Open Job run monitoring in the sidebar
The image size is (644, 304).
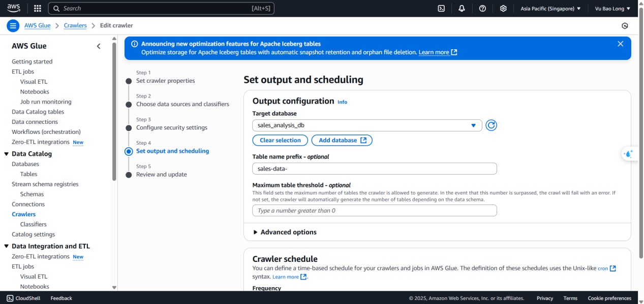tap(46, 102)
